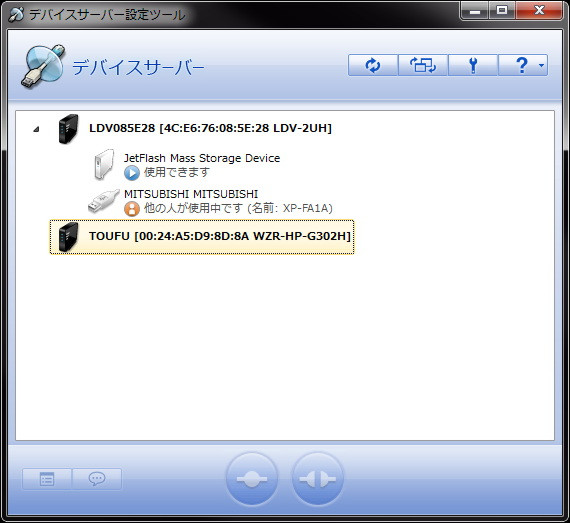The height and width of the screenshot is (523, 570).
Task: Click the 使用できます status text
Action: point(177,172)
